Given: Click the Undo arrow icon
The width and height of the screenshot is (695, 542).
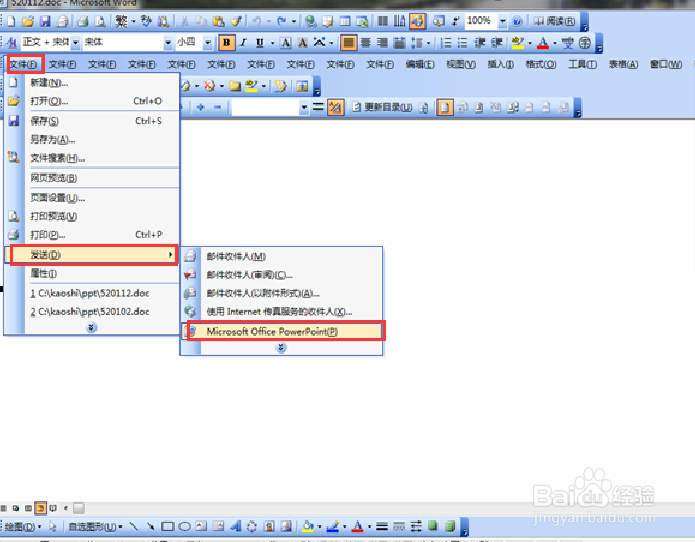Looking at the screenshot, I should click(257, 21).
